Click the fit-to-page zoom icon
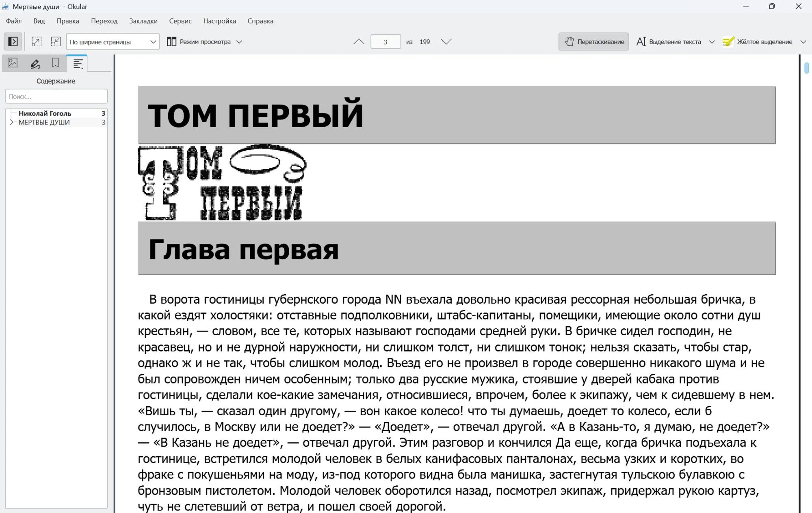Viewport: 812px width, 513px height. tap(56, 41)
